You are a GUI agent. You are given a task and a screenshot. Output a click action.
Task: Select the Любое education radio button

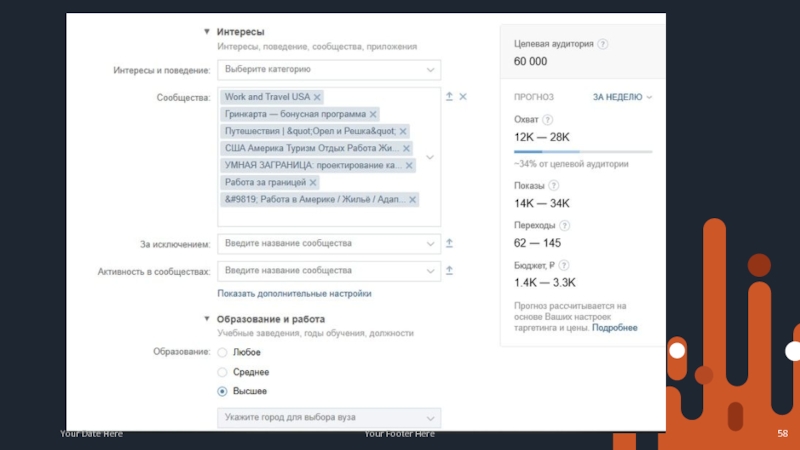223,353
